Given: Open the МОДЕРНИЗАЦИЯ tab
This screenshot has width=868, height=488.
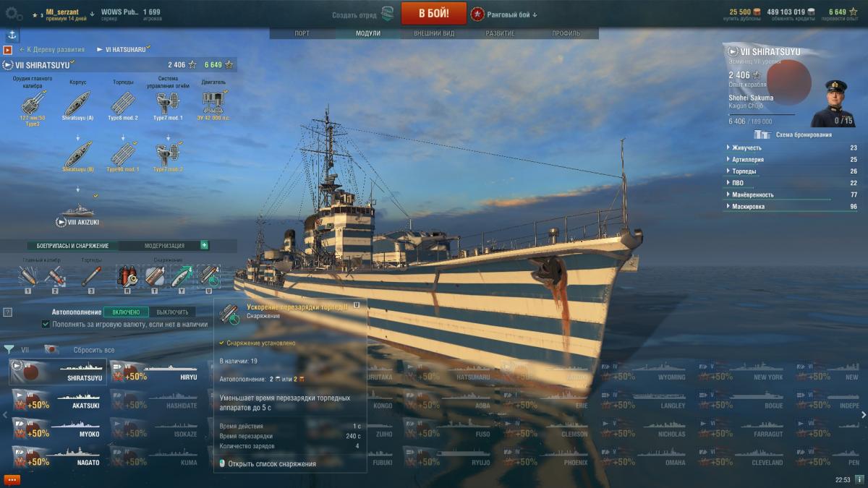Looking at the screenshot, I should (164, 246).
